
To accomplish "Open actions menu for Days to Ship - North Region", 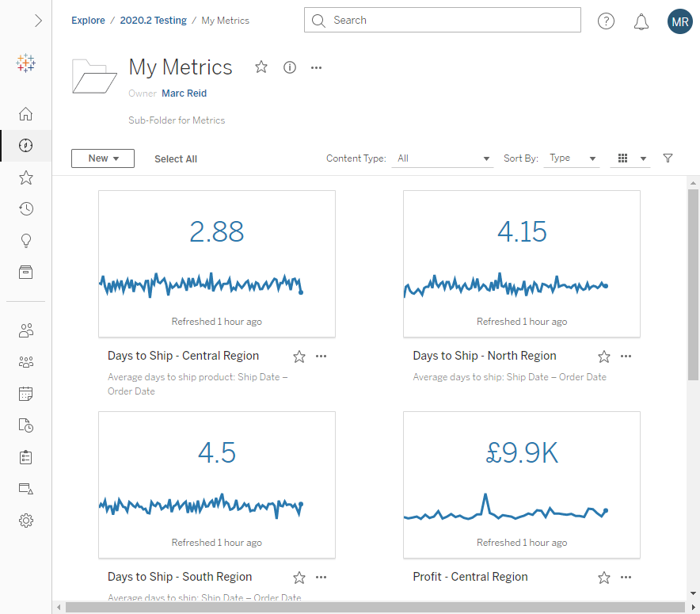I will [x=626, y=357].
